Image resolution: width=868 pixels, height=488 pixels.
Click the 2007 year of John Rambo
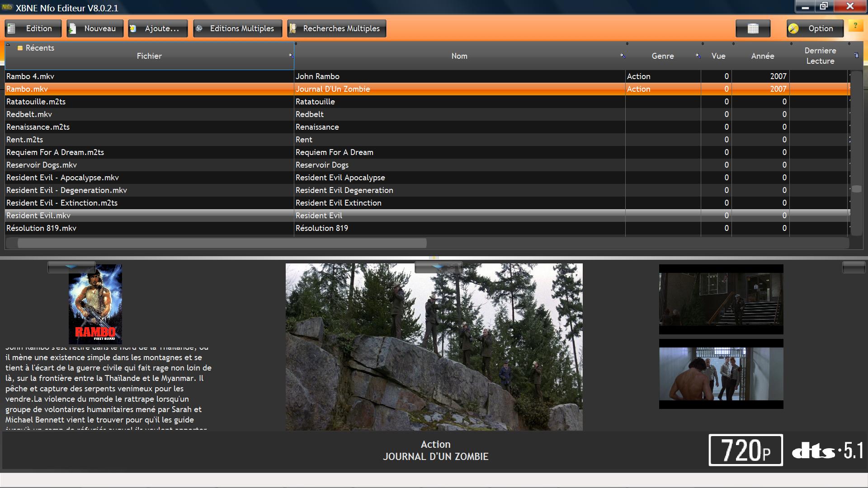point(761,76)
